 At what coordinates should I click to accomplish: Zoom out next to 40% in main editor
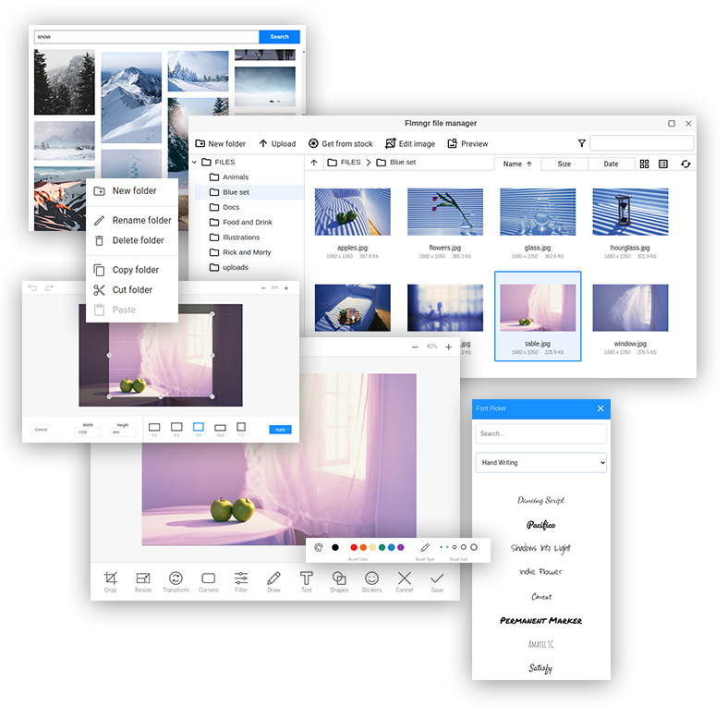[415, 347]
